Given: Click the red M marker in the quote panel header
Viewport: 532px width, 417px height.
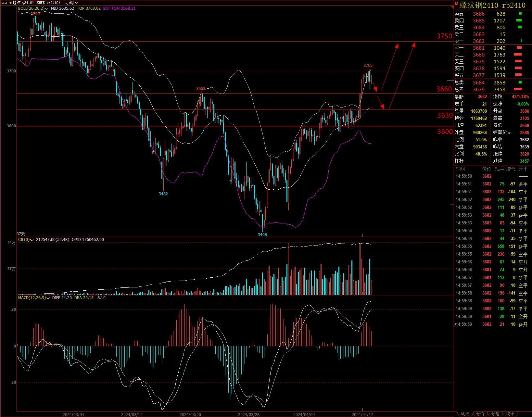Looking at the screenshot, I should [456, 4].
